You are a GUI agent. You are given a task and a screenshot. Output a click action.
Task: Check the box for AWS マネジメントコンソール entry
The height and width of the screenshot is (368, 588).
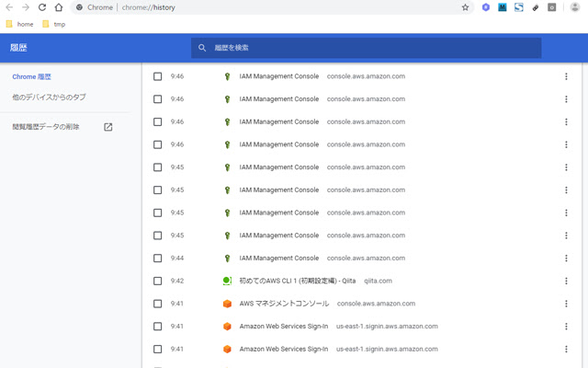click(x=157, y=304)
